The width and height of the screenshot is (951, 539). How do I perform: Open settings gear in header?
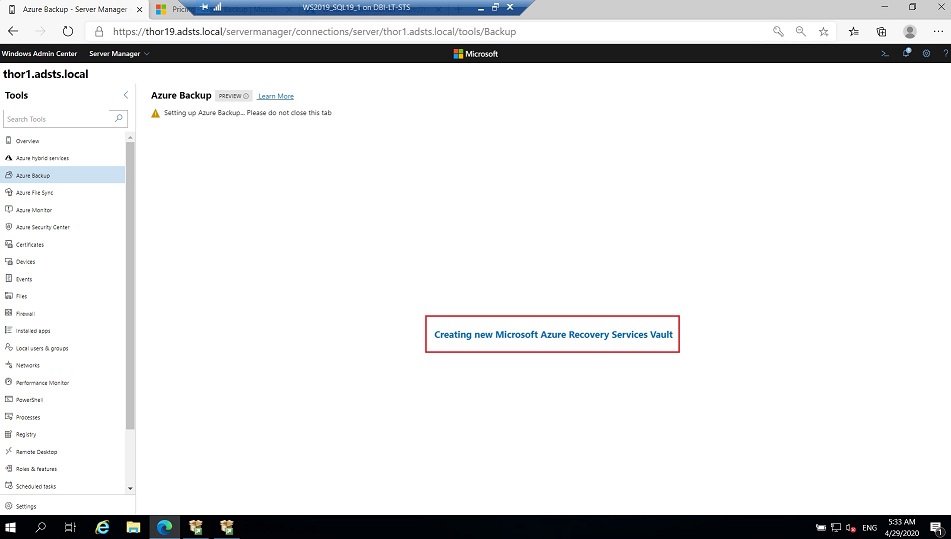(926, 53)
